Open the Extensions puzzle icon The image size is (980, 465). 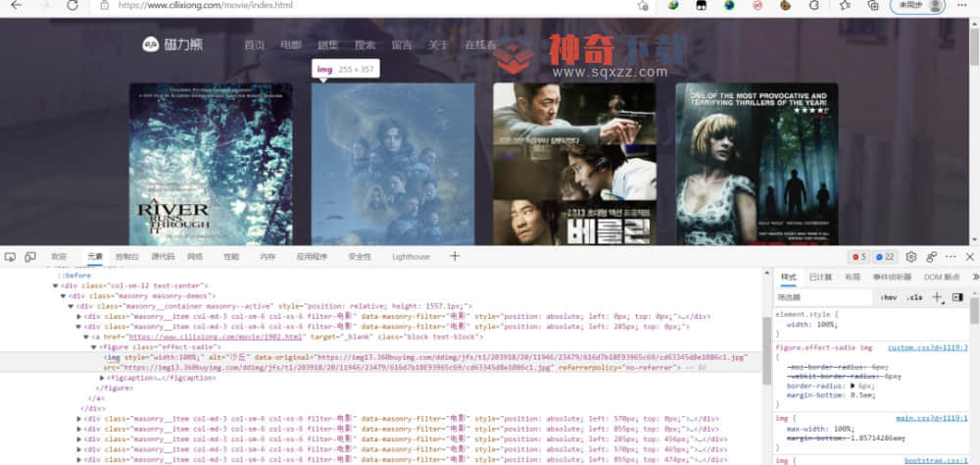click(x=813, y=5)
